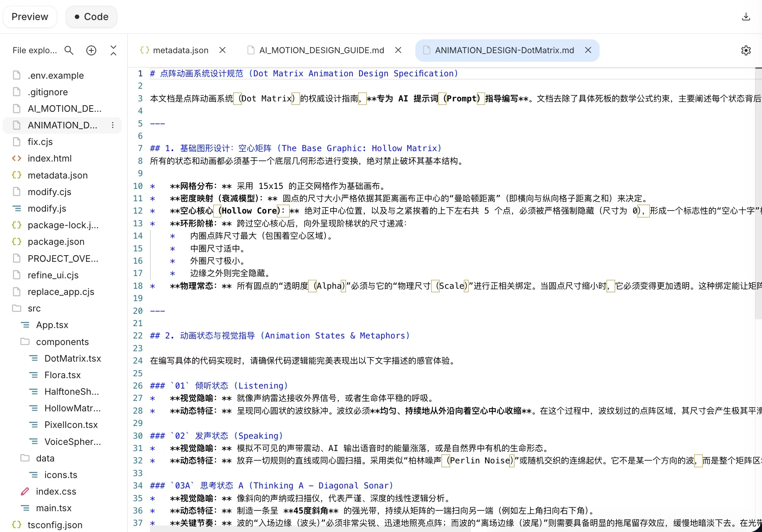Click the page icon beside fix.cjs
The height and width of the screenshot is (532, 762).
[x=17, y=141]
